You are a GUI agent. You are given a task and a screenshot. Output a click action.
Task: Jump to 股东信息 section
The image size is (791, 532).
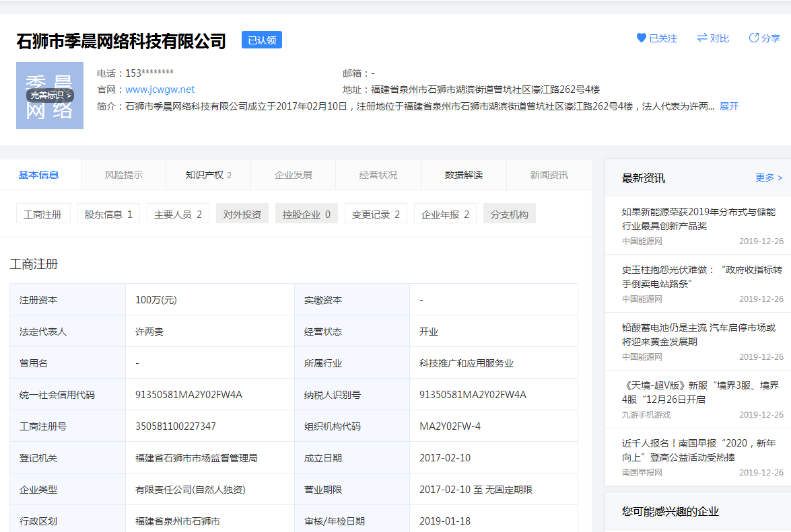click(x=108, y=215)
